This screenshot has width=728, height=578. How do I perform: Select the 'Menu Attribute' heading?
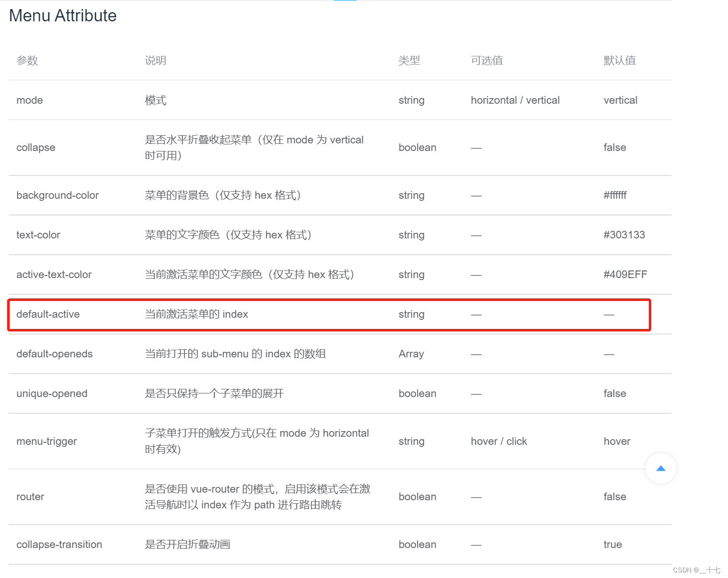coord(63,16)
